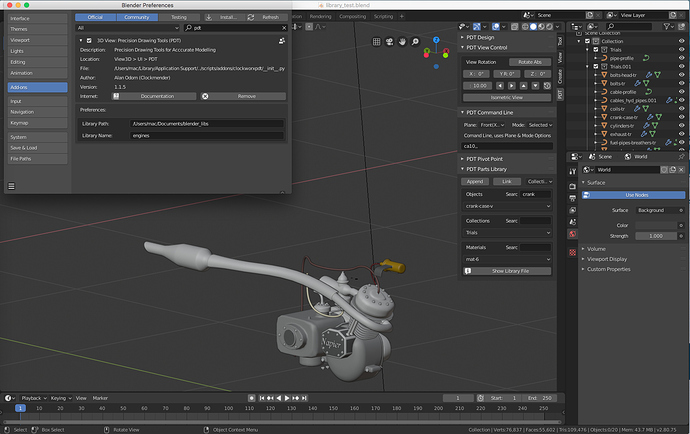Open the add-on Documentation button
This screenshot has width=690, height=434.
pos(154,96)
